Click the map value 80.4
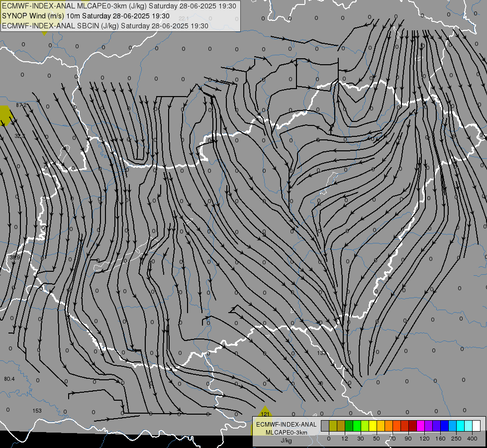Image resolution: width=487 pixels, height=448 pixels. pos(9,379)
